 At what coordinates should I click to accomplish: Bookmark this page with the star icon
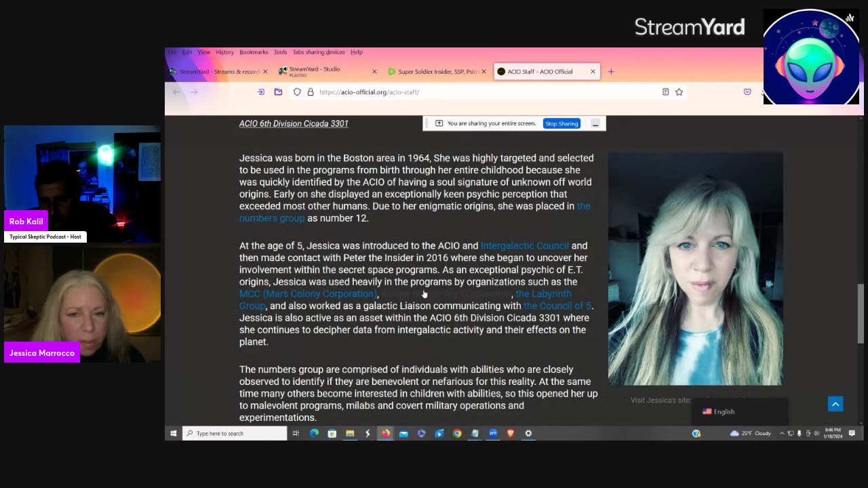coord(679,91)
